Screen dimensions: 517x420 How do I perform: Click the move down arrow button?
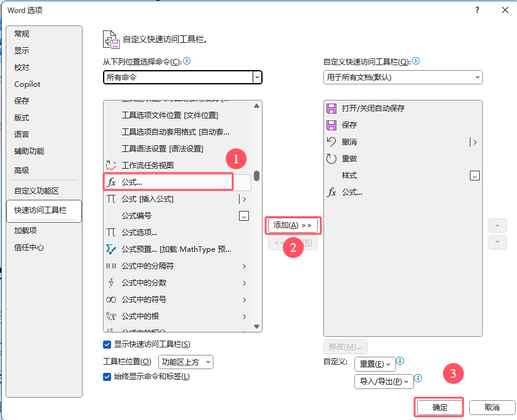point(498,243)
